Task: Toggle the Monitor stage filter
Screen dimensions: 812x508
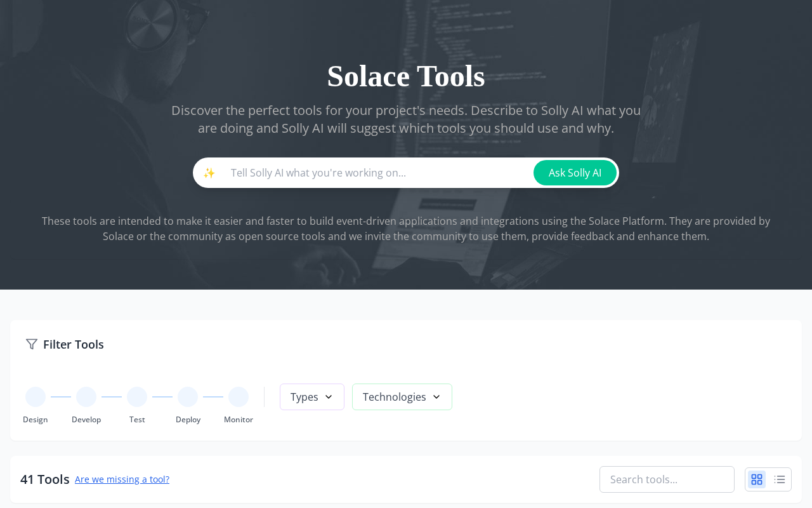Action: coord(239,397)
